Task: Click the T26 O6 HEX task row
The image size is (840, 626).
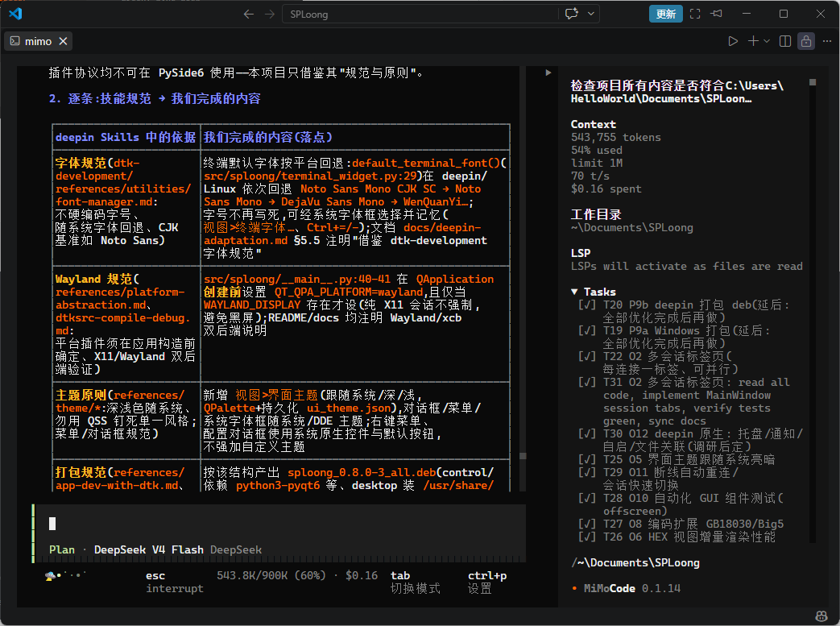Action: point(677,537)
